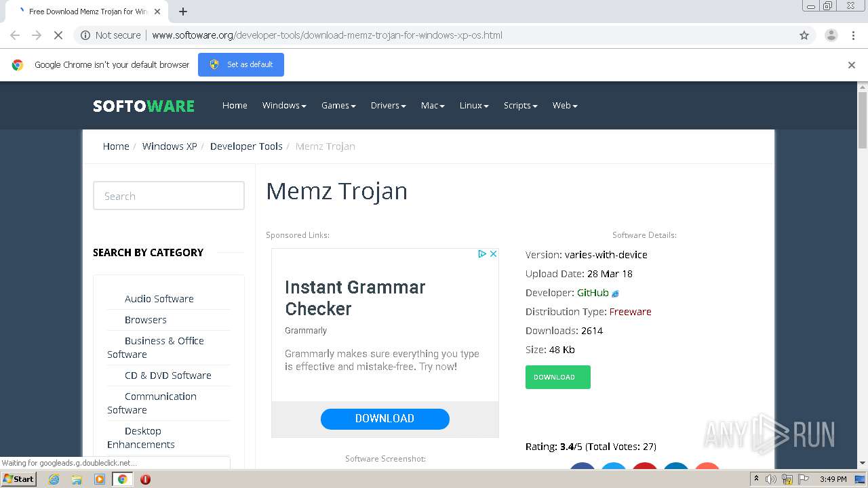Click the Freeware distribution type link
The image size is (868, 488).
pyautogui.click(x=631, y=312)
